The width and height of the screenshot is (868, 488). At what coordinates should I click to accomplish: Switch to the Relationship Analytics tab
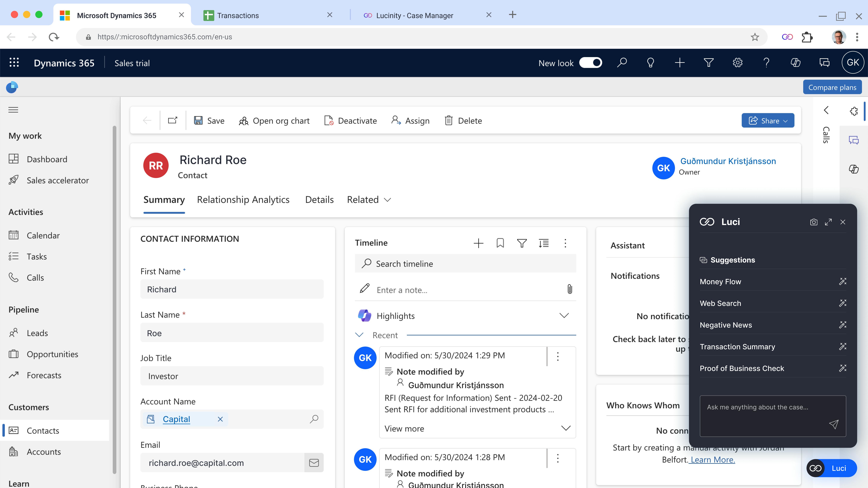(x=243, y=199)
